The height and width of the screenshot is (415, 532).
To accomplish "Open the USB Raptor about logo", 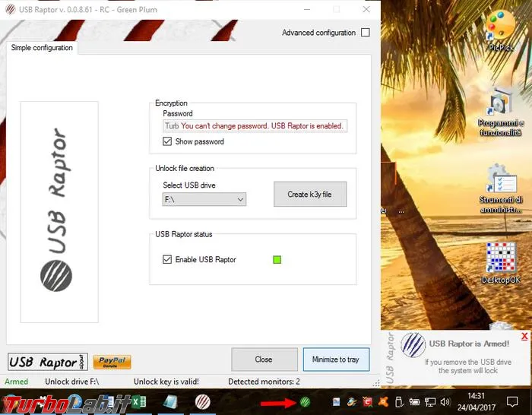I will coord(48,362).
